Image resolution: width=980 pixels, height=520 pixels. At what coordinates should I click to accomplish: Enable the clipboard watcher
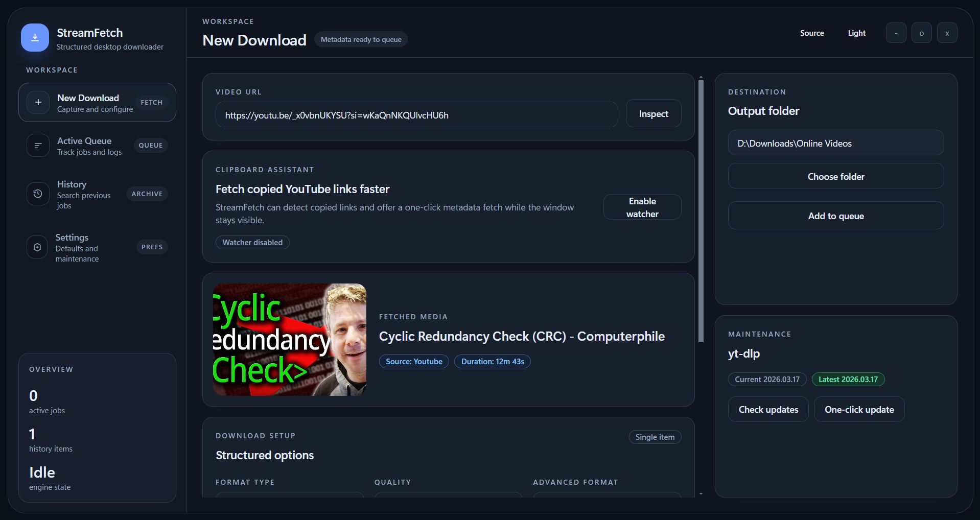(x=642, y=207)
